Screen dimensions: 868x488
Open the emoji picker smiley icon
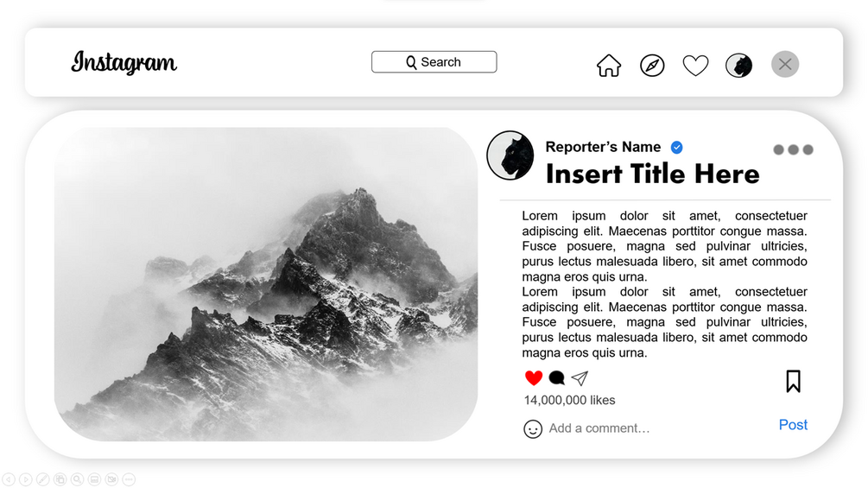point(533,428)
